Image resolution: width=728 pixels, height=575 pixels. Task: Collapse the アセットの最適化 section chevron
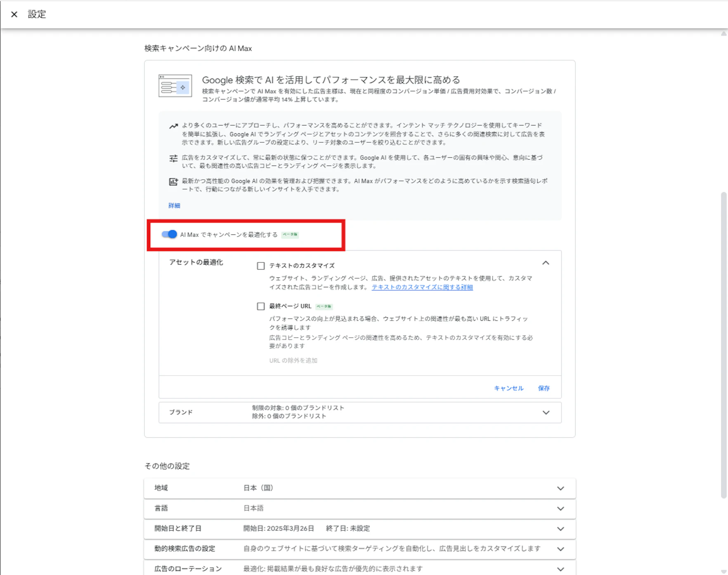tap(546, 263)
